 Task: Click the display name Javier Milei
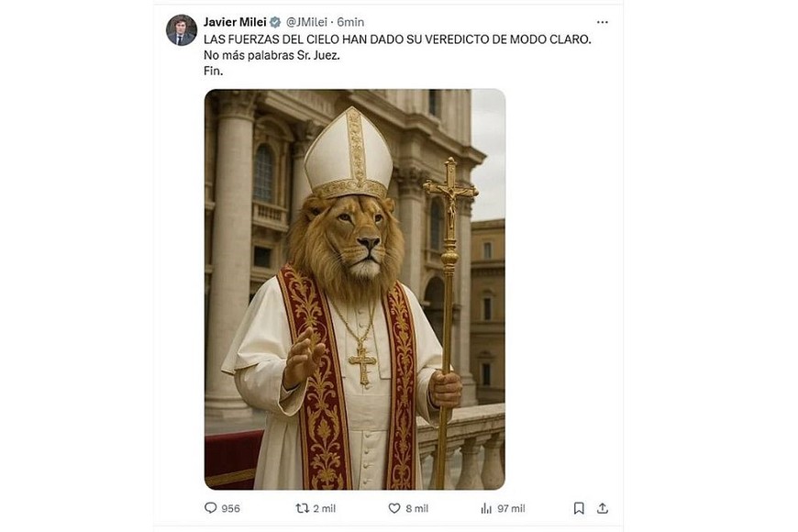[235, 22]
